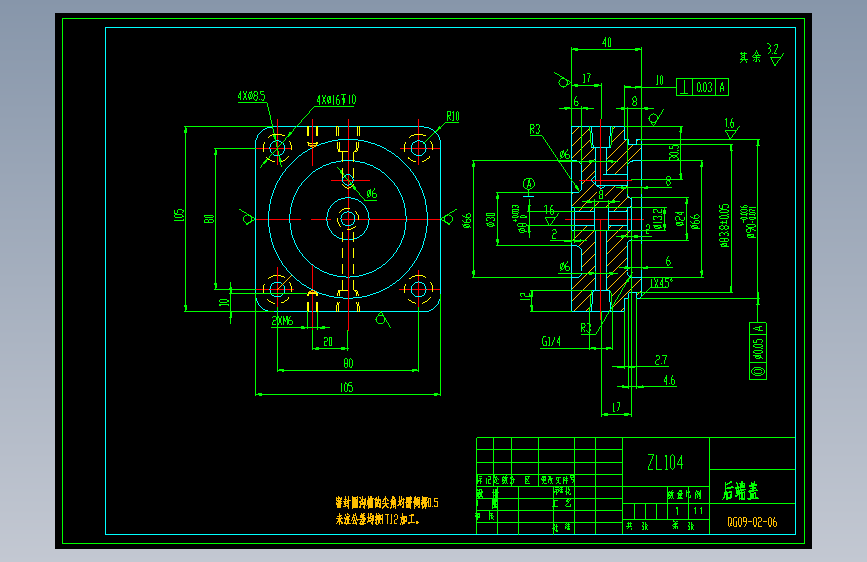Select the 4.6 dimension value
Screen dimensions: 867x562
click(669, 381)
